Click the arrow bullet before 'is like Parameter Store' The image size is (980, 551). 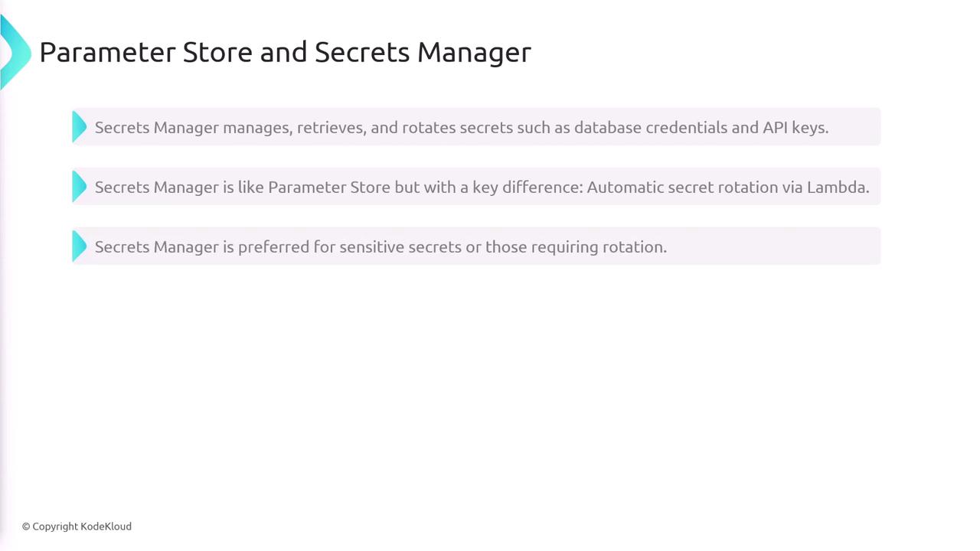79,187
